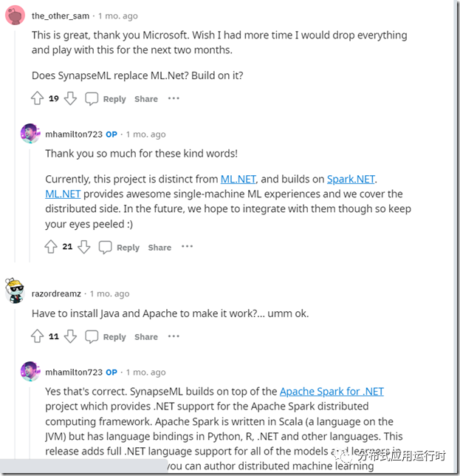Upvote the_other_sam's comment
The image size is (460, 476).
click(38, 98)
